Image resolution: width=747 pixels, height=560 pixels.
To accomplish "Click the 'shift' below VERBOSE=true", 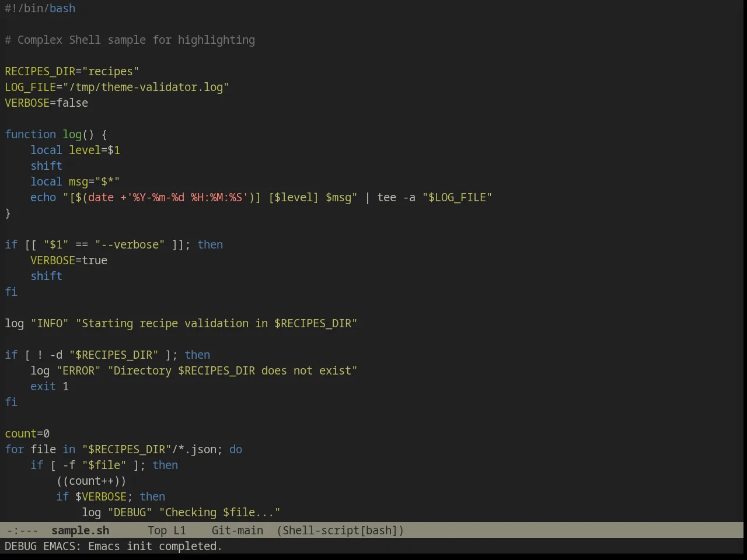I will coord(46,276).
